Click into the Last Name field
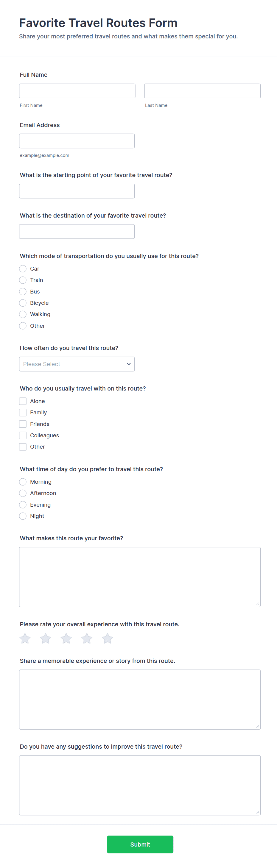 (202, 91)
